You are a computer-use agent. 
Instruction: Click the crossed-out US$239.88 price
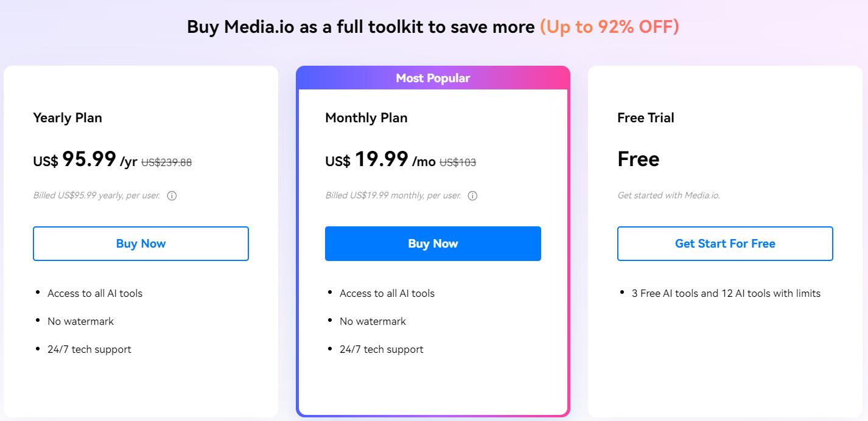[167, 162]
